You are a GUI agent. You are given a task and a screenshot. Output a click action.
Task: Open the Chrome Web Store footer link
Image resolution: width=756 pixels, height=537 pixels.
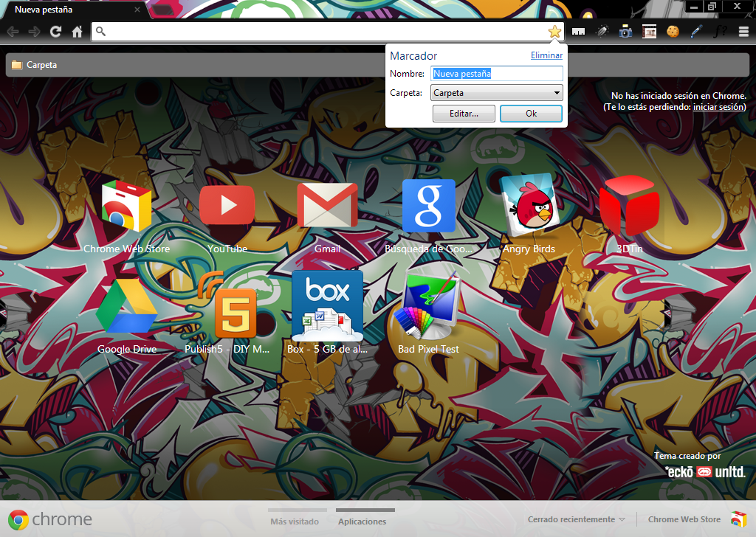[684, 519]
